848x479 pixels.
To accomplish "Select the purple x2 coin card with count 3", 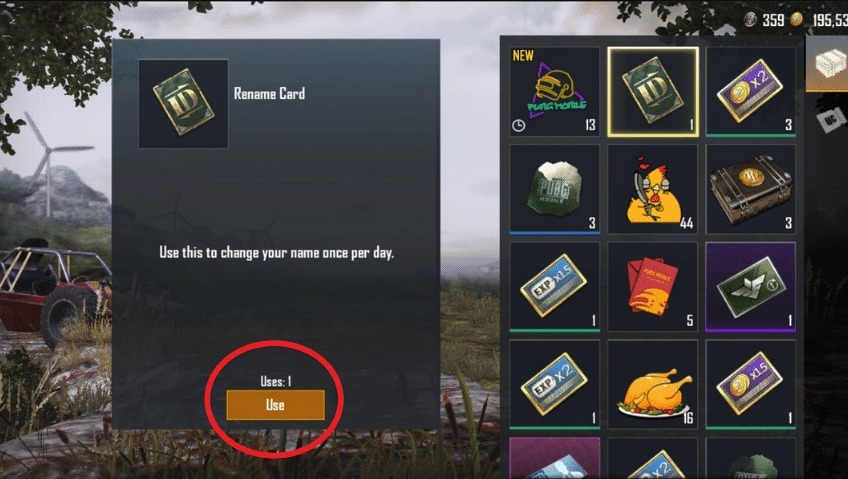I will tap(751, 92).
